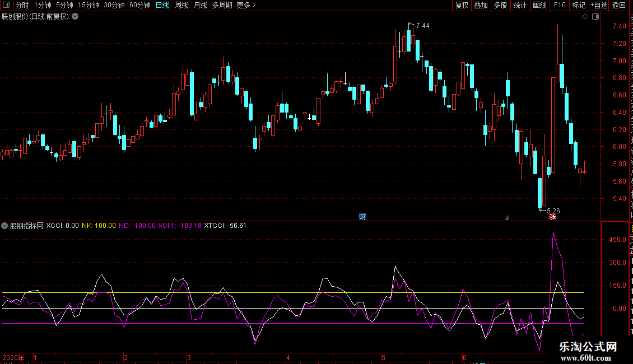Screen dimensions: 633x364
Task: Click month 3 on the timeline
Action: click(189, 357)
